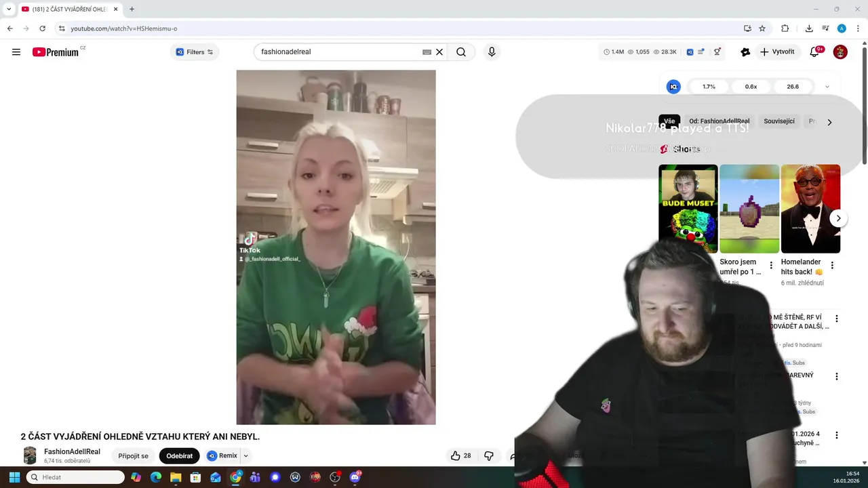Like the video with thumbs up
The height and width of the screenshot is (488, 868).
coord(461,456)
